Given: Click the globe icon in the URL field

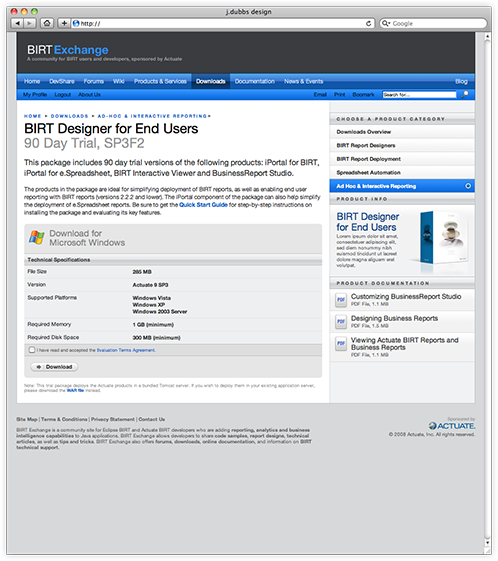Looking at the screenshot, I should (x=76, y=23).
